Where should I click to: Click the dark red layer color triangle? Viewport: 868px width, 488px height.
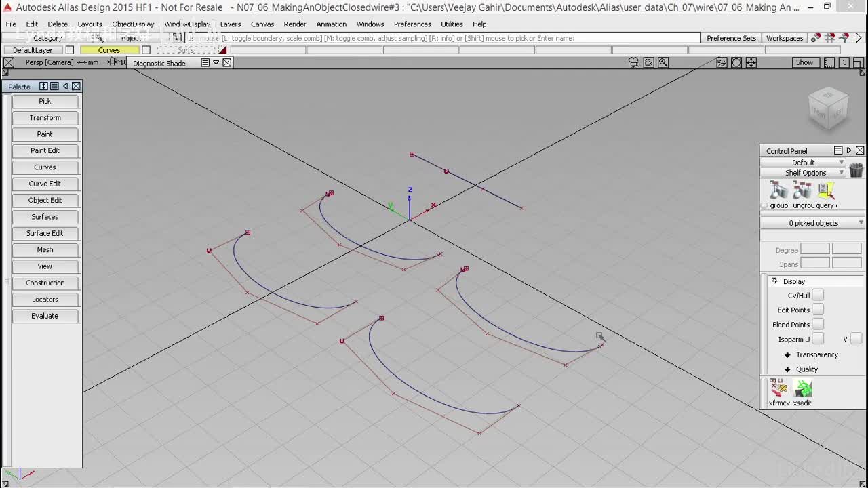tap(222, 50)
